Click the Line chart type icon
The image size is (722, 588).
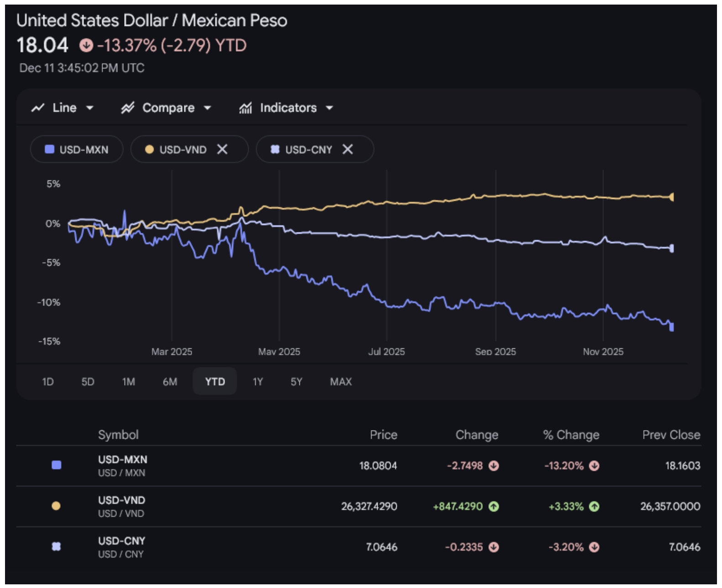tap(38, 108)
